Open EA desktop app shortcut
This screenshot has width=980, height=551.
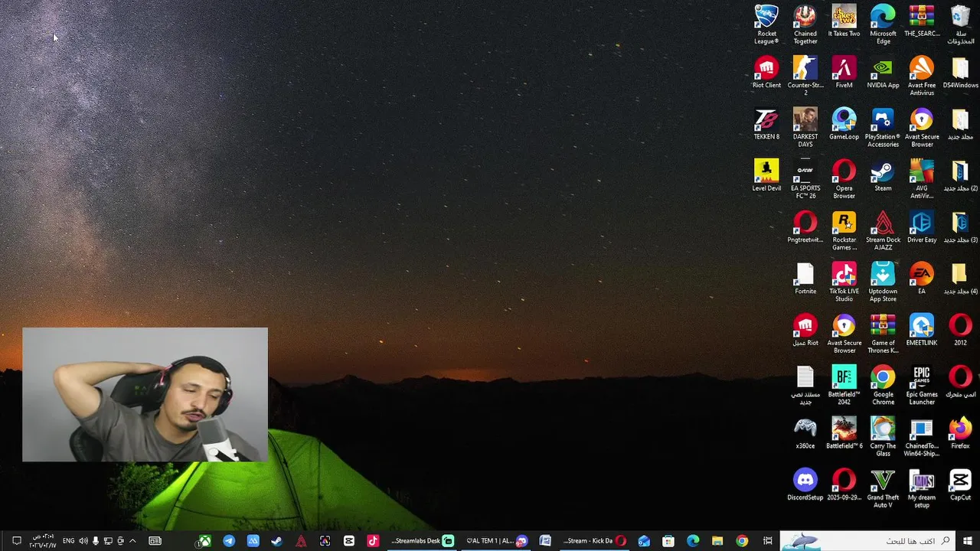922,279
